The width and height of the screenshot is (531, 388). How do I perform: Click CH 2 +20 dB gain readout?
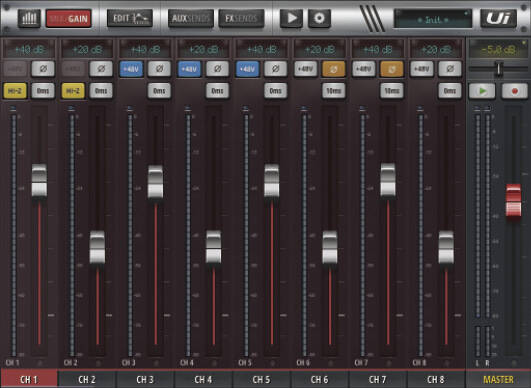coord(87,50)
